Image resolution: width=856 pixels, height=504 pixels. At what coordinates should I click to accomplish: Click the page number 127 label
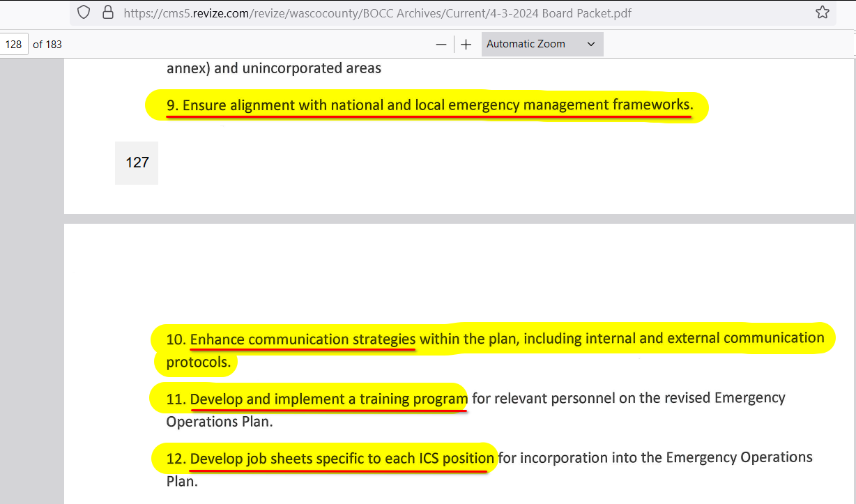coord(137,162)
